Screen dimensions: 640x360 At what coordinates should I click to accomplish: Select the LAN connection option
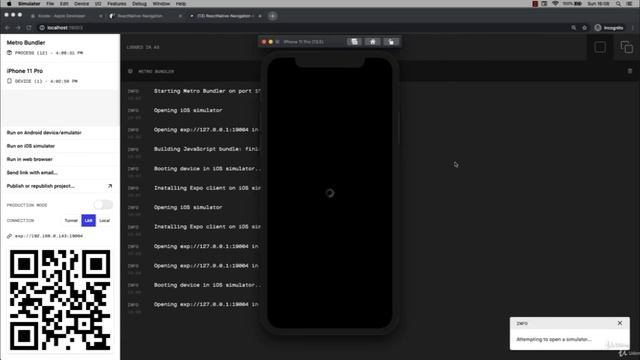89,220
